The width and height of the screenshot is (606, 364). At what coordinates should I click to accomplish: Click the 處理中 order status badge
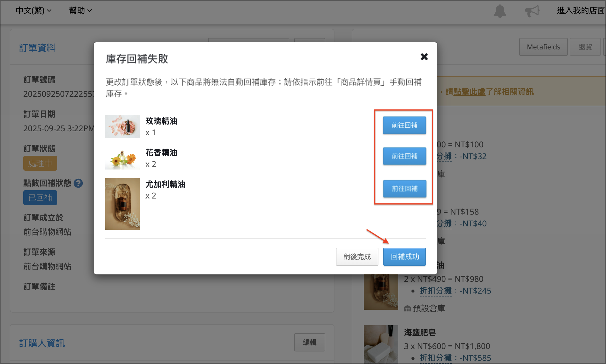40,163
